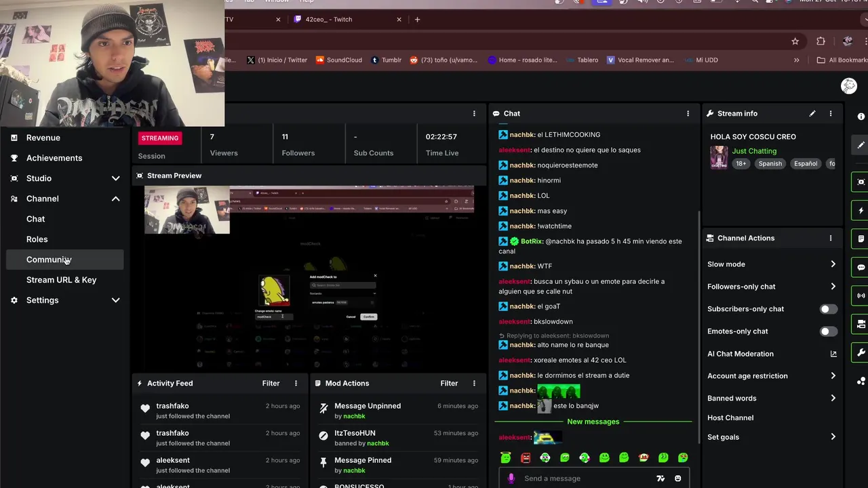Click the Mod Actions Filter button

[449, 383]
